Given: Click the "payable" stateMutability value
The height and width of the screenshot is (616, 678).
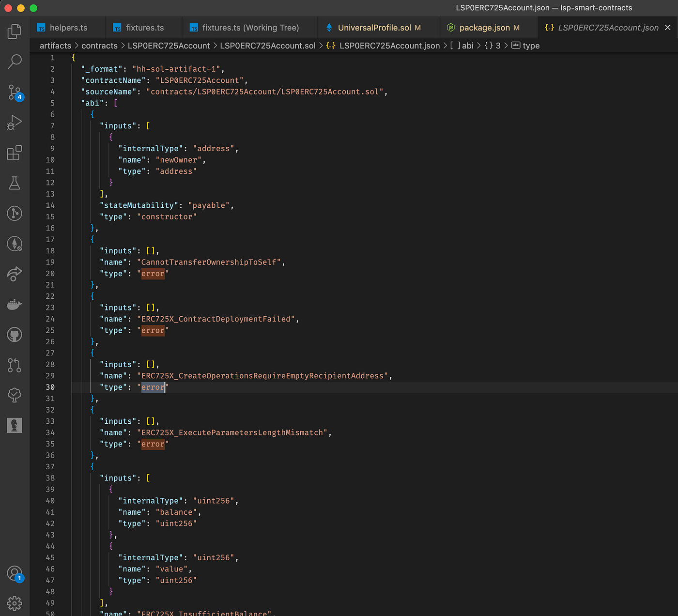Looking at the screenshot, I should tap(209, 205).
